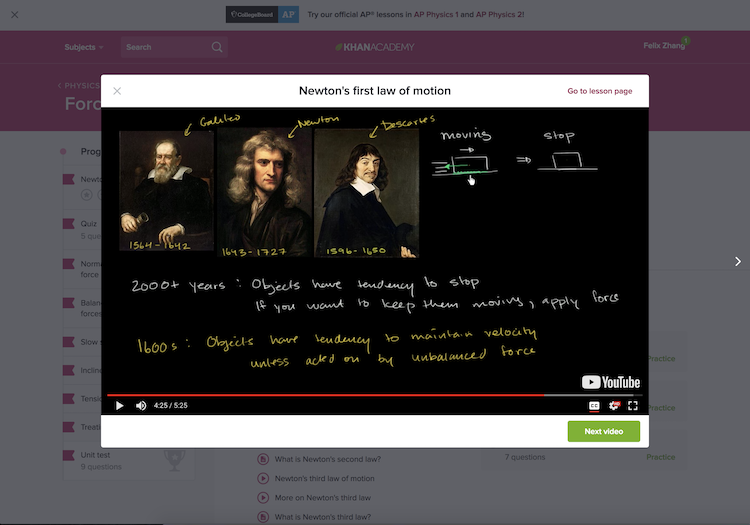Close the video modal with X

pyautogui.click(x=117, y=91)
